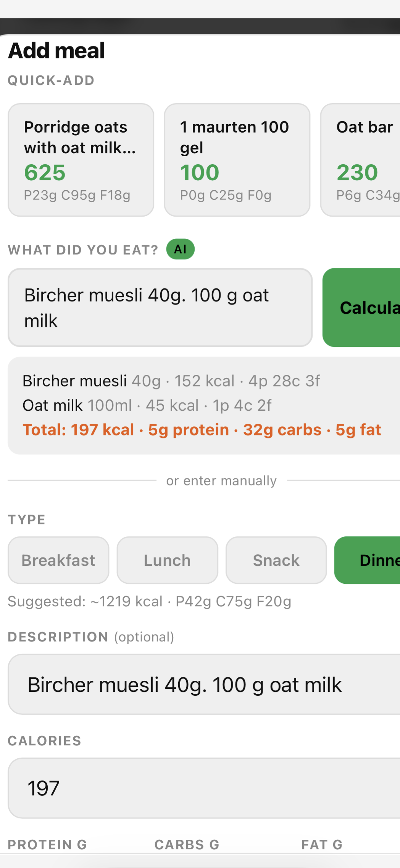Viewport: 400px width, 868px height.
Task: Tap the Carbs G label
Action: point(187,844)
